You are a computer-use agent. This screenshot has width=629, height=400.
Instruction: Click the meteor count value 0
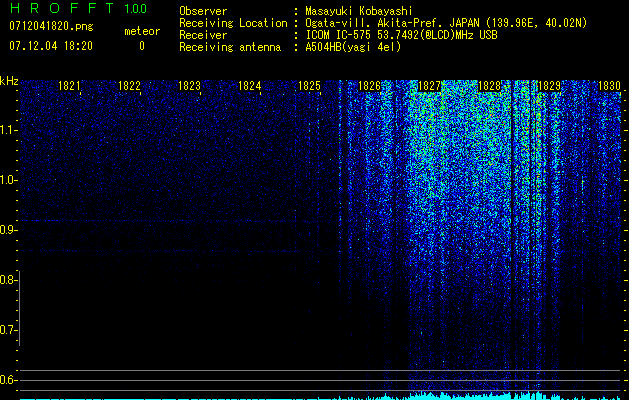click(142, 46)
